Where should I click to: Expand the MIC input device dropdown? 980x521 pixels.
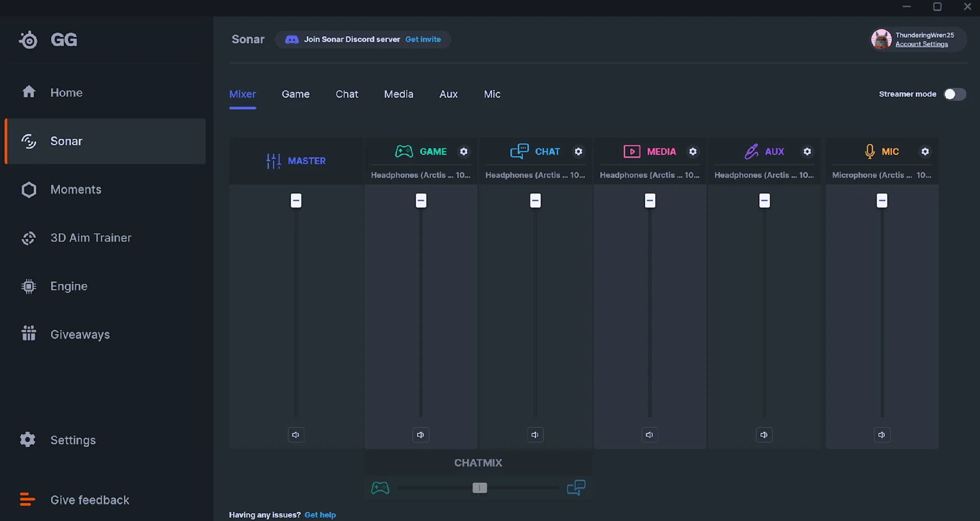click(x=881, y=175)
